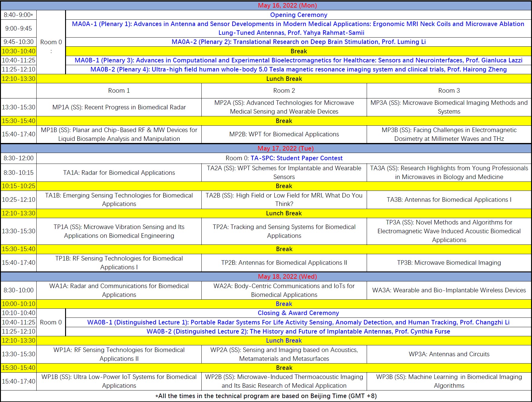Click WA2A Body-Centric Communications and IoTs

point(284,290)
